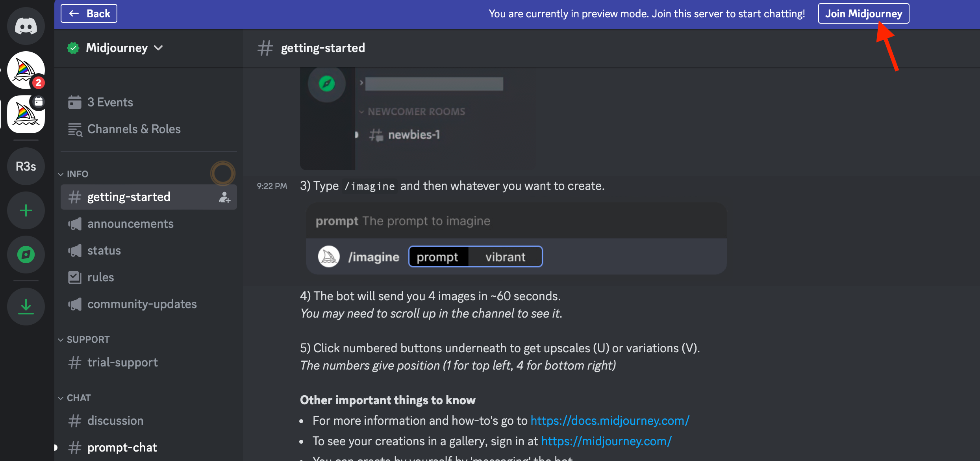
Task: Click create invite icon on getting-started
Action: point(224,197)
